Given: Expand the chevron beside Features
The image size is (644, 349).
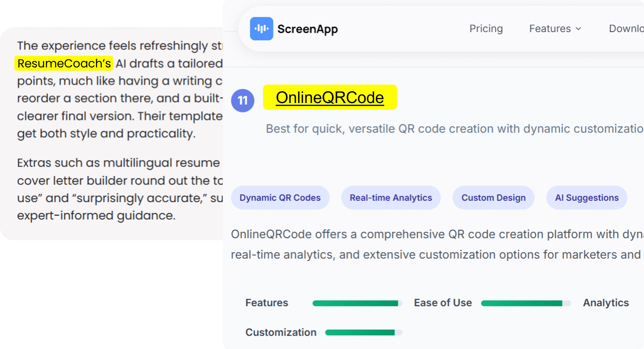Looking at the screenshot, I should click(579, 29).
